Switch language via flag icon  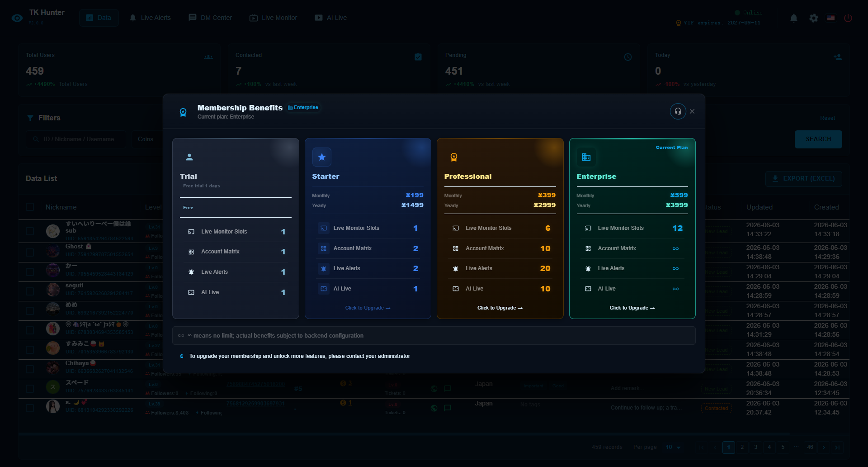click(x=831, y=18)
